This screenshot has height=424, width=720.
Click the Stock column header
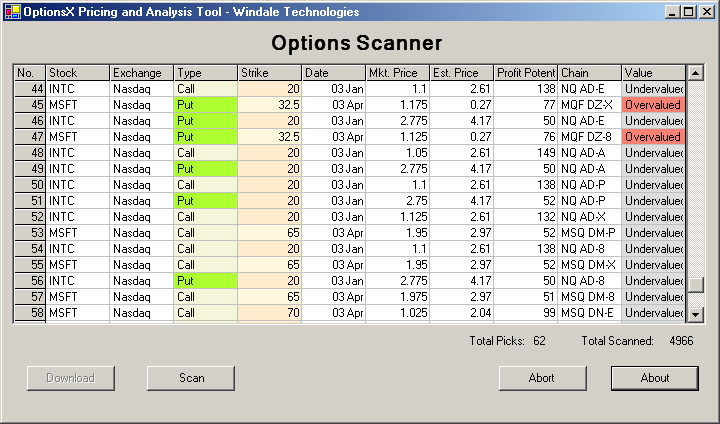pos(78,73)
